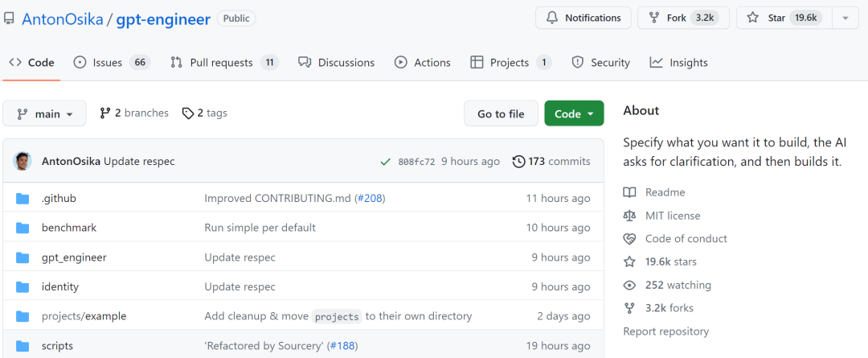Switch to the Issues tab

[x=112, y=63]
